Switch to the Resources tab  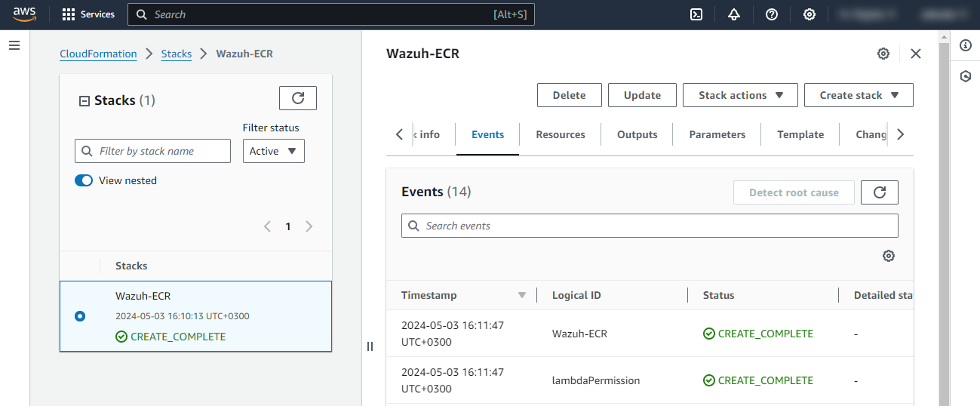(560, 134)
